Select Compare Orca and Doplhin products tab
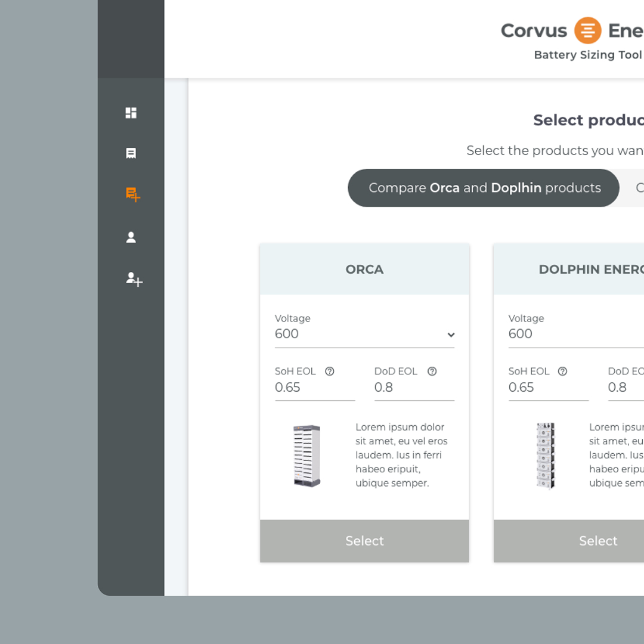Viewport: 644px width, 644px height. 484,188
